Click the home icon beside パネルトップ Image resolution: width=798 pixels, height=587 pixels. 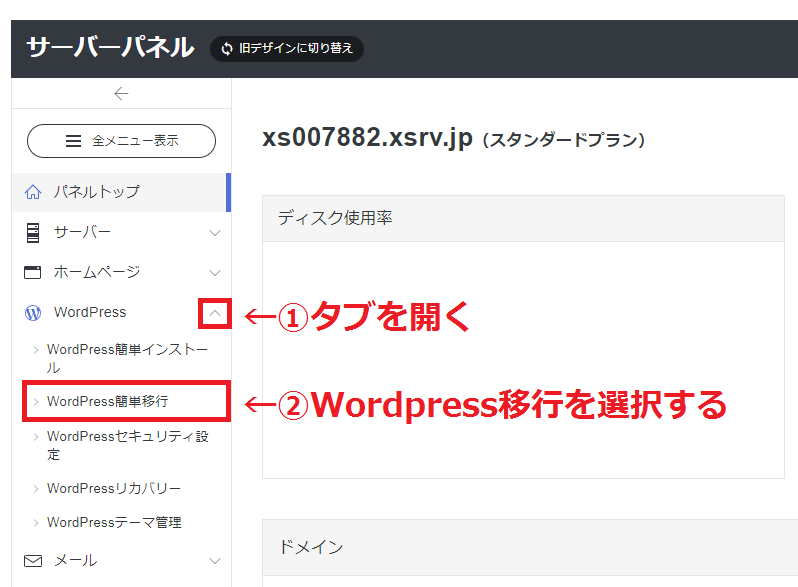[33, 192]
